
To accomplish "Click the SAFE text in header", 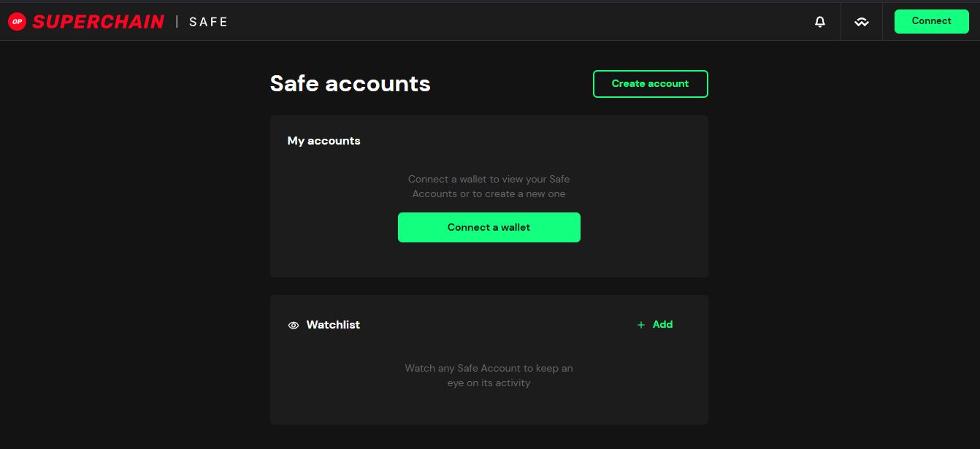I will tap(209, 22).
